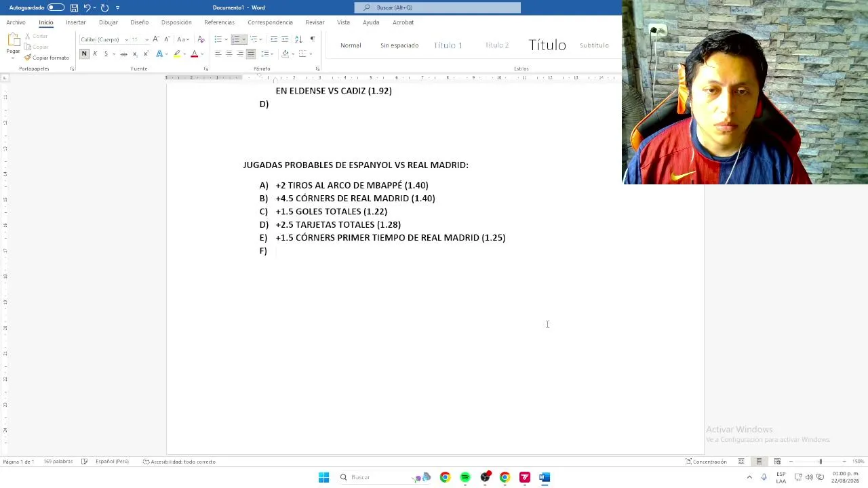
Task: Click the Copiar formato paintbrush
Action: click(x=47, y=58)
